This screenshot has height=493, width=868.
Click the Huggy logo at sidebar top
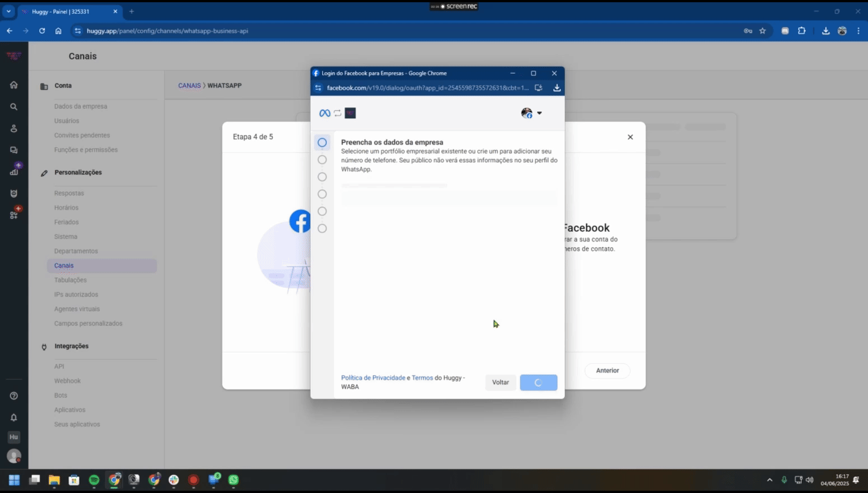13,55
